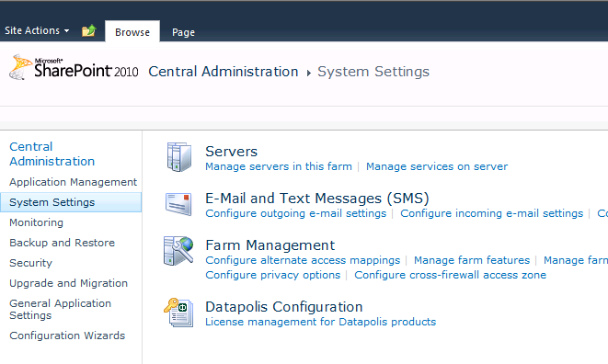The image size is (608, 364).
Task: Switch to the Page ribbon tab
Action: (183, 32)
